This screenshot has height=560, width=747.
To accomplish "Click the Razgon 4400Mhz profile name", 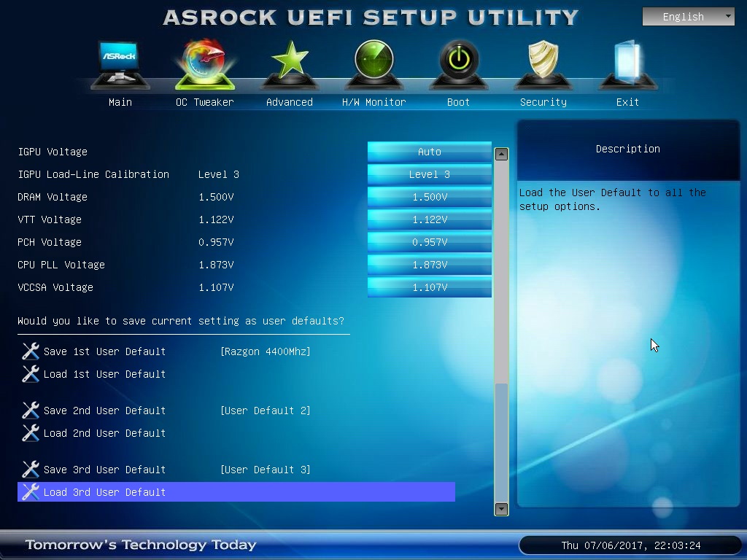I will [x=266, y=351].
